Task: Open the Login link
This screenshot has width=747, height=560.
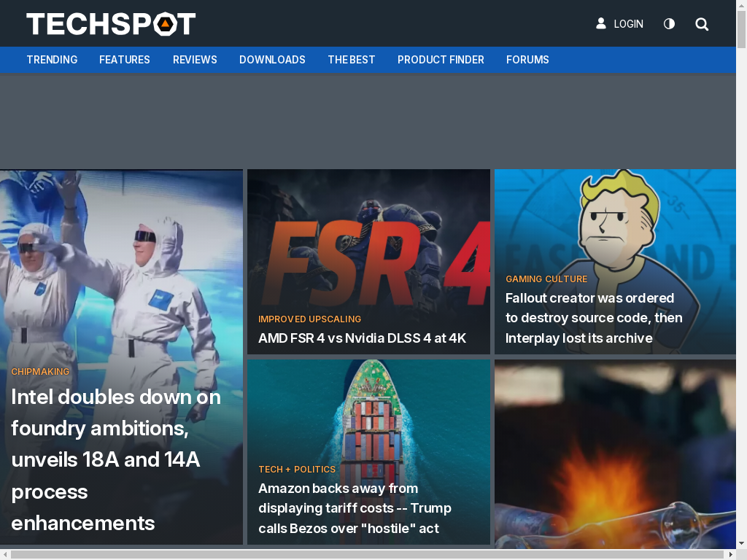Action: pyautogui.click(x=628, y=24)
